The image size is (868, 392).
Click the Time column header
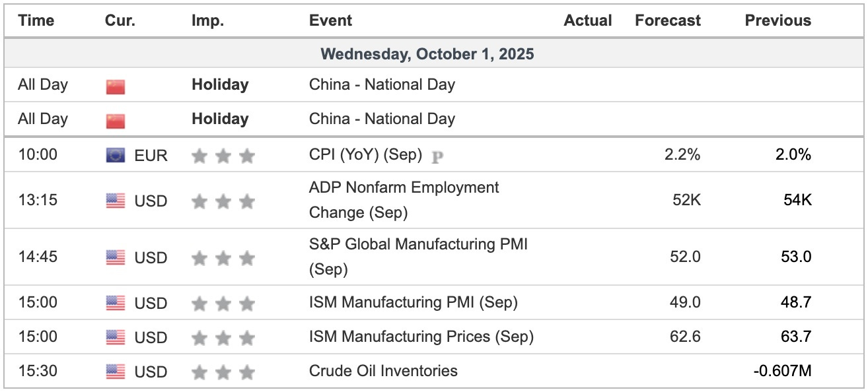[x=35, y=20]
